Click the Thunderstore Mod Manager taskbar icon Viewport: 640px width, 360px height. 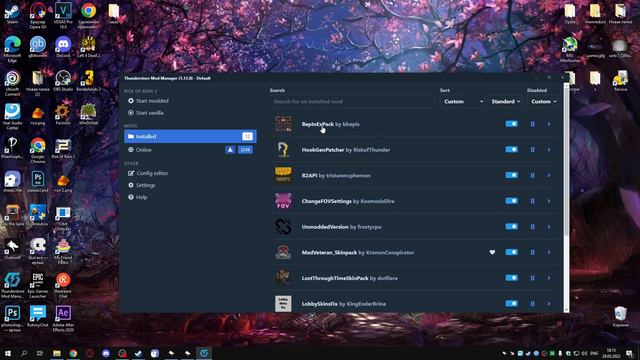click(x=204, y=353)
